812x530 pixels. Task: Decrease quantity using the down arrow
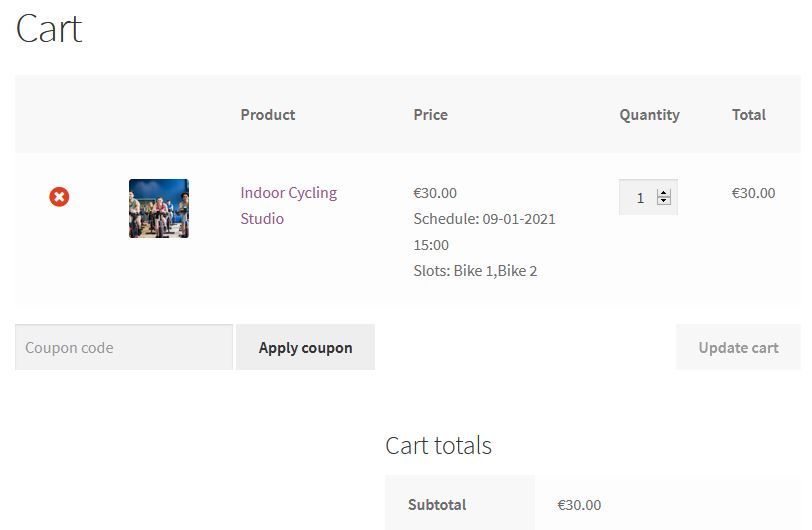663,202
